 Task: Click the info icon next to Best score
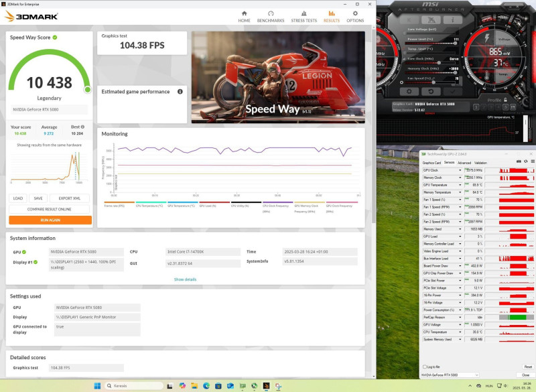(x=82, y=127)
